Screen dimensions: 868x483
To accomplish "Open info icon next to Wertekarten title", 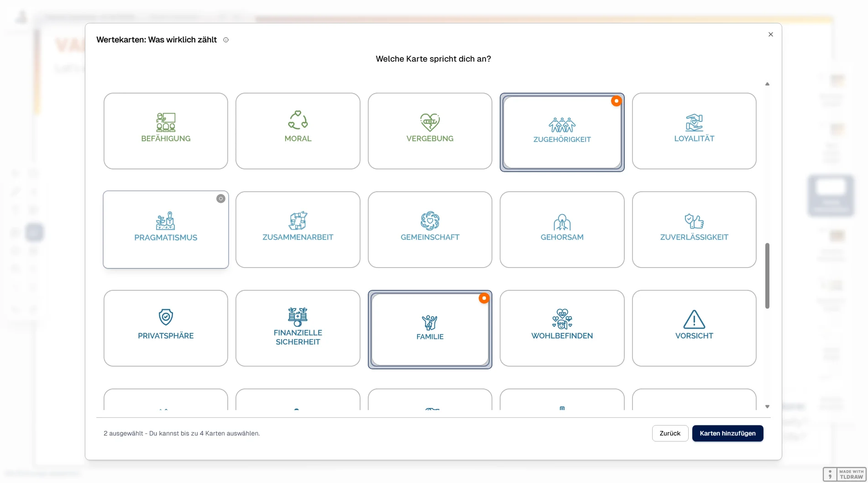I will click(x=226, y=40).
